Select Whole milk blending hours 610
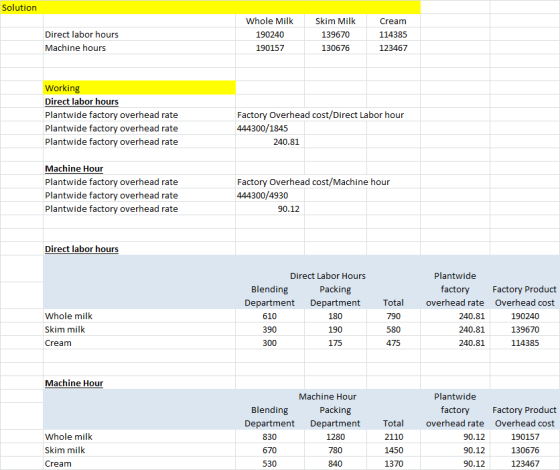Screen dimensions: 560x470 point(270,316)
